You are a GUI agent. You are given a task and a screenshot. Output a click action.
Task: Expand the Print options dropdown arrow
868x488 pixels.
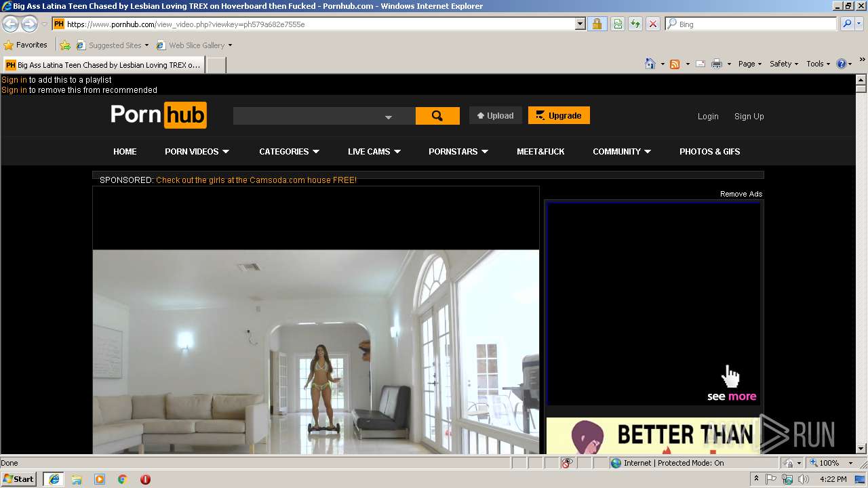729,64
